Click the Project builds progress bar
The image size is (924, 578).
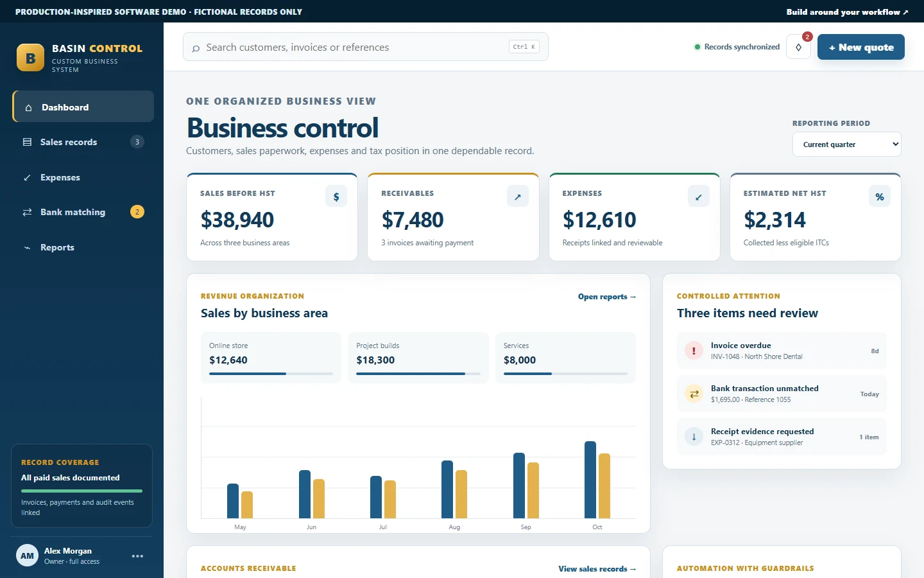418,374
